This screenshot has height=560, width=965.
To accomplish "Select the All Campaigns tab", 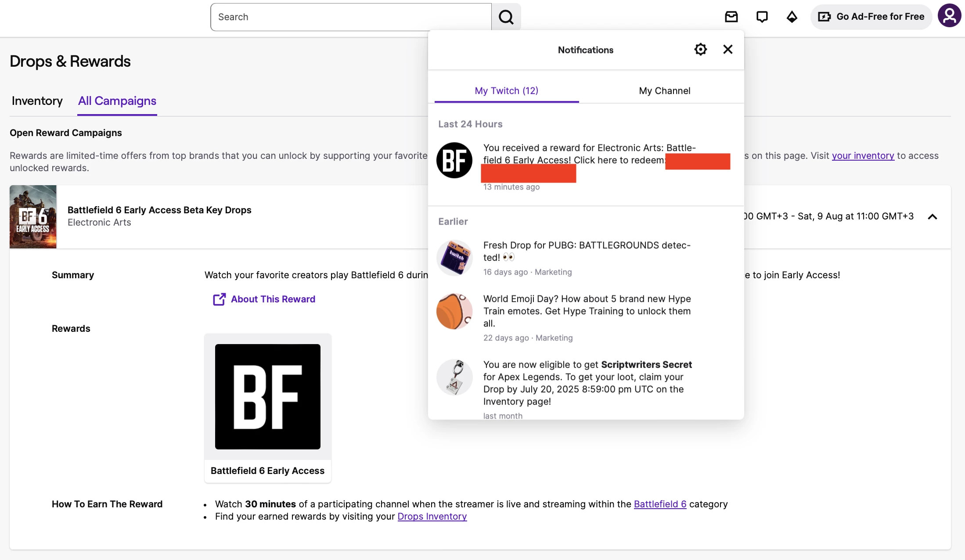I will pyautogui.click(x=117, y=101).
